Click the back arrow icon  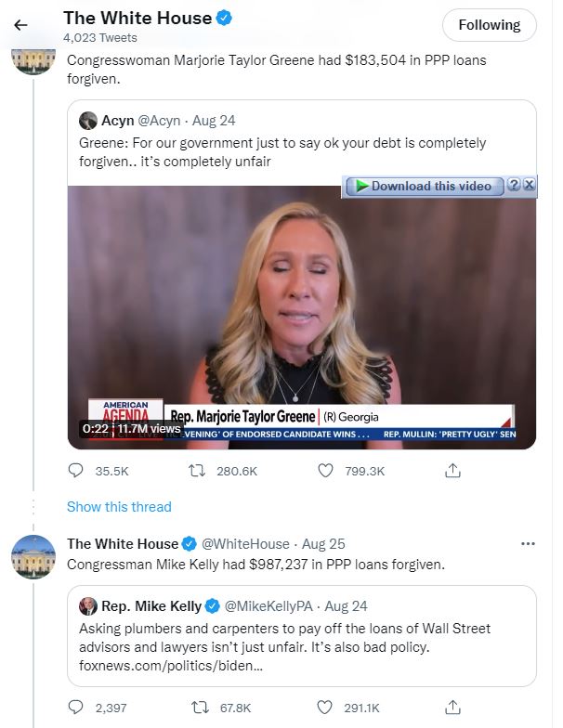tap(21, 25)
